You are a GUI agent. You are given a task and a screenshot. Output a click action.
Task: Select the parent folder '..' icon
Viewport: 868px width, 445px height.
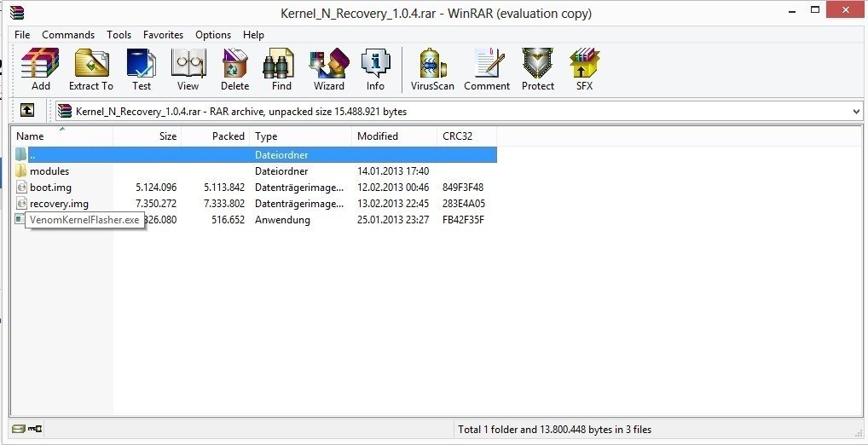click(21, 155)
